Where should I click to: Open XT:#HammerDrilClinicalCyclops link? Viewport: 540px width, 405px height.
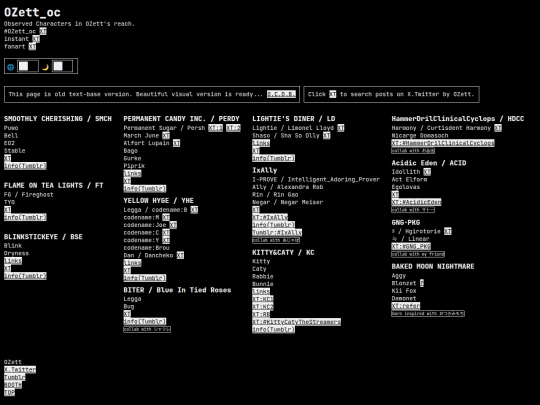(443, 143)
